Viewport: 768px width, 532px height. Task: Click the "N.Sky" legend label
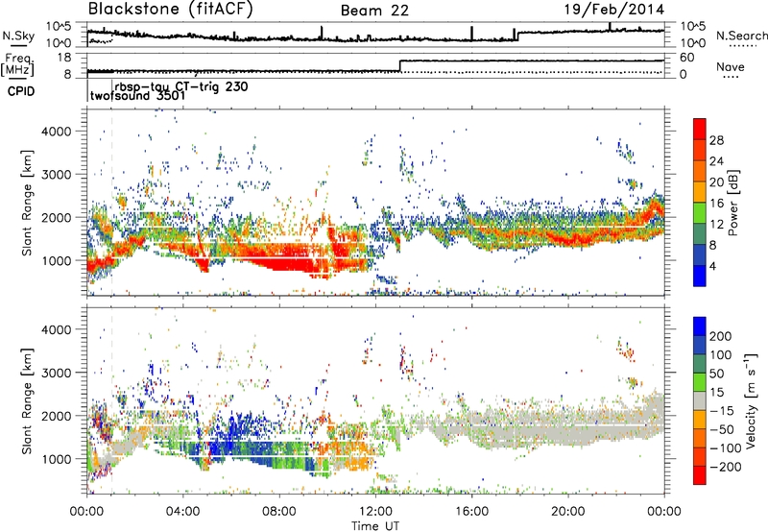(x=18, y=36)
